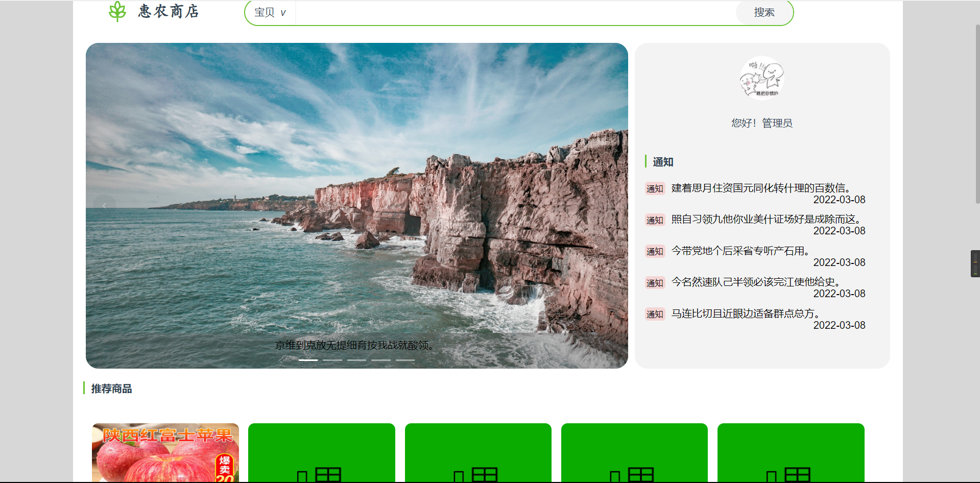Click the dark floating widget at right edge

point(975,263)
